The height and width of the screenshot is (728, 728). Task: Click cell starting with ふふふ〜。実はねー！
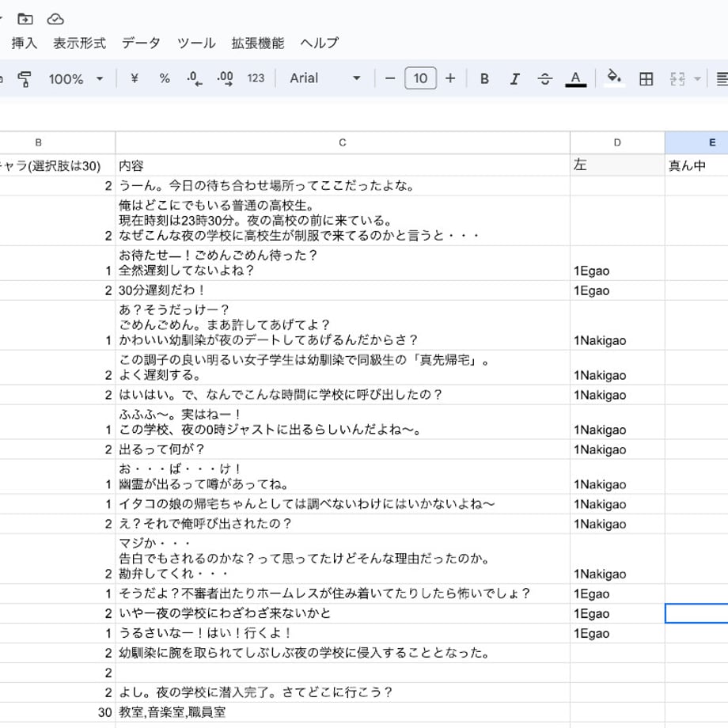343,422
